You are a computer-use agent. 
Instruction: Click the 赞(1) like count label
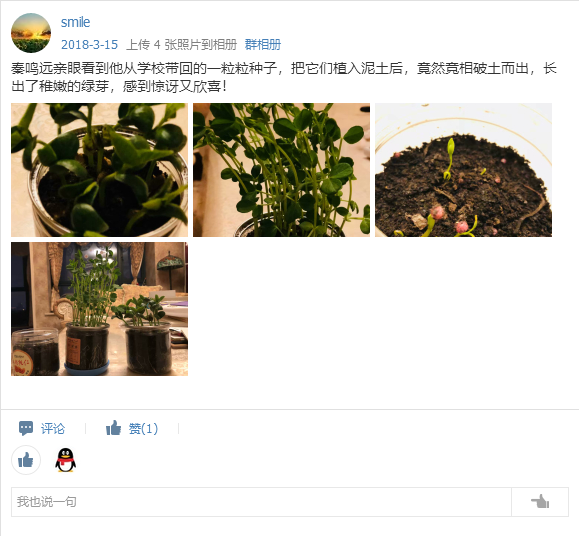pyautogui.click(x=143, y=429)
